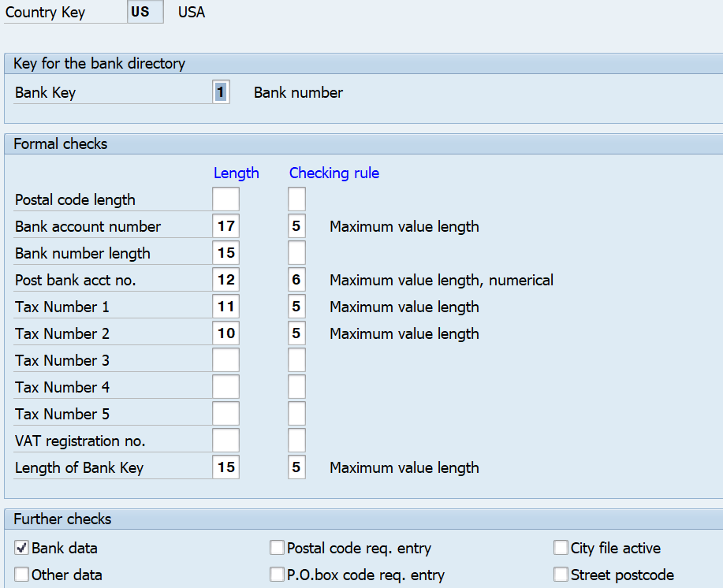
Task: Click the Postal code length Length field
Action: point(225,199)
